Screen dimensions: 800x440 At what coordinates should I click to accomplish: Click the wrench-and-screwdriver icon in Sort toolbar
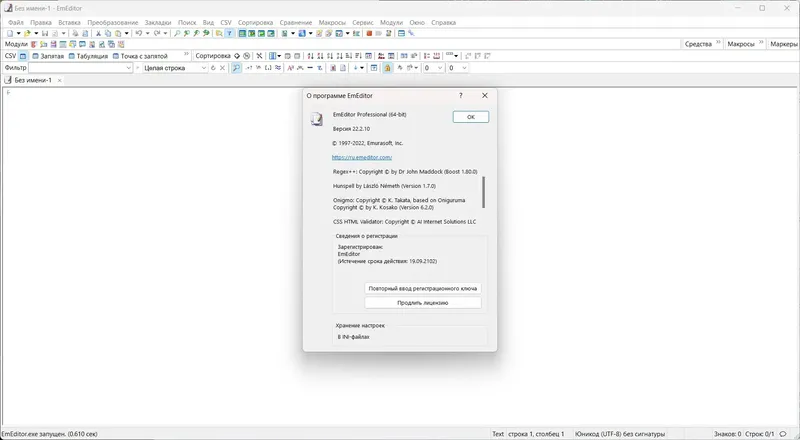[259, 56]
